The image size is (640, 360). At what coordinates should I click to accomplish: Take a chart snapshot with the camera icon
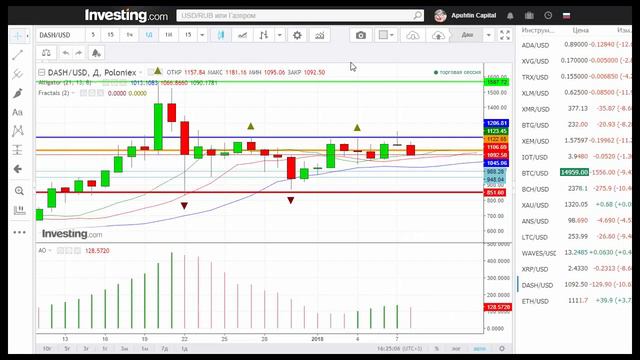361,35
